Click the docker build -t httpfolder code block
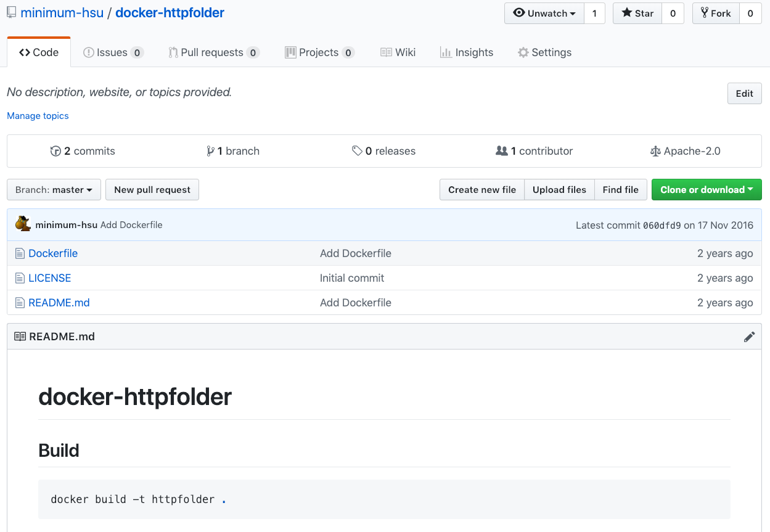Image resolution: width=770 pixels, height=532 pixels. pos(384,499)
